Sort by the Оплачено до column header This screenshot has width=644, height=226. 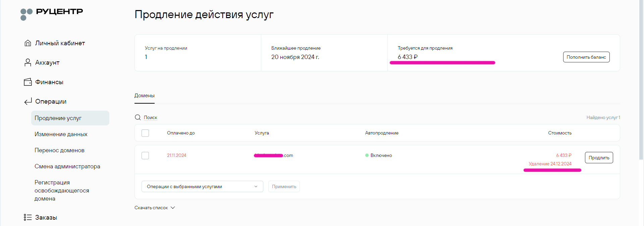coord(181,133)
